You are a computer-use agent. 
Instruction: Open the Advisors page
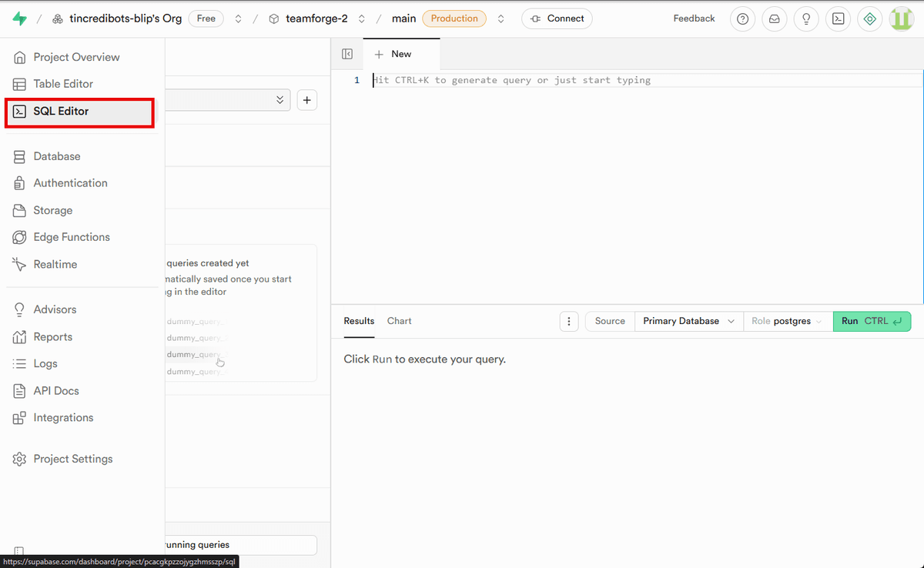(55, 309)
